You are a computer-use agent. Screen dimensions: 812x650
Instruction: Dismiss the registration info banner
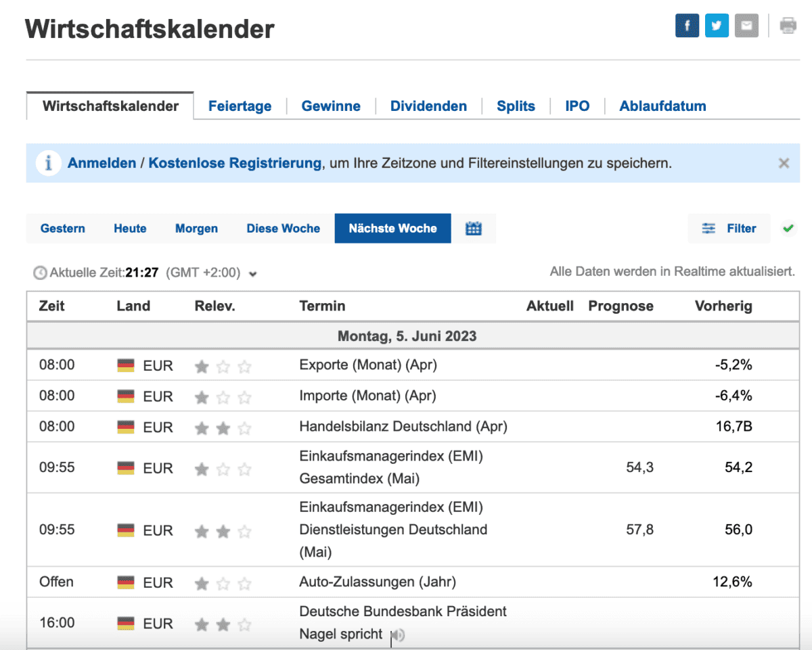[x=784, y=163]
